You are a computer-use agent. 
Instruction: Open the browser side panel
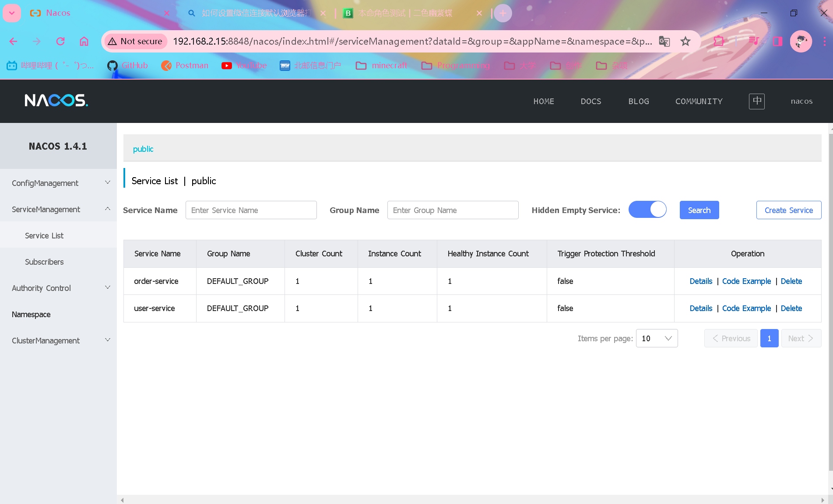click(777, 42)
